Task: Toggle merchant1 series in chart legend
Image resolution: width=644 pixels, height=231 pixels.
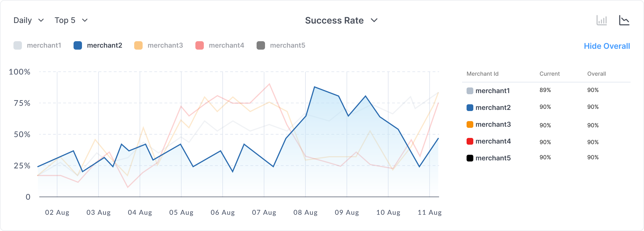Action: tap(37, 45)
